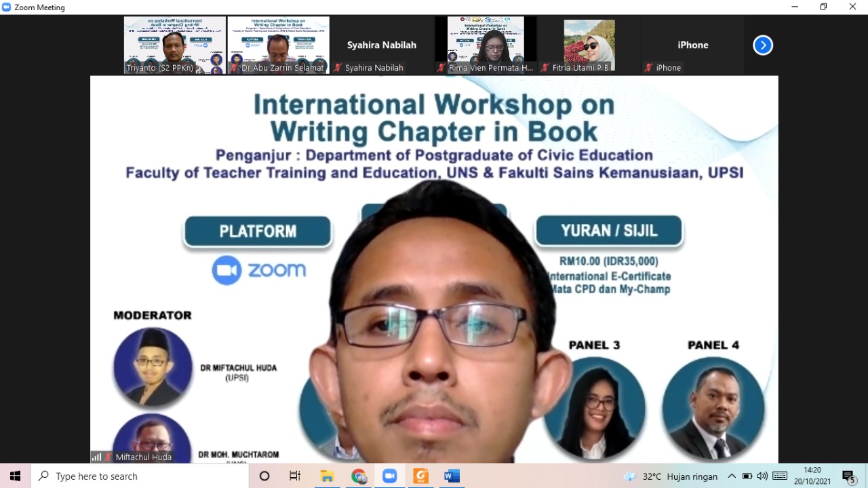Screen dimensions: 868x488
Task: Open Zoom from the Windows taskbar
Action: pyautogui.click(x=389, y=476)
